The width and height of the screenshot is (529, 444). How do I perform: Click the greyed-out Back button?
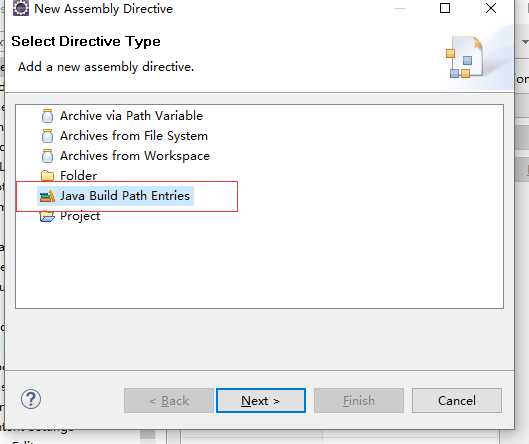point(168,400)
